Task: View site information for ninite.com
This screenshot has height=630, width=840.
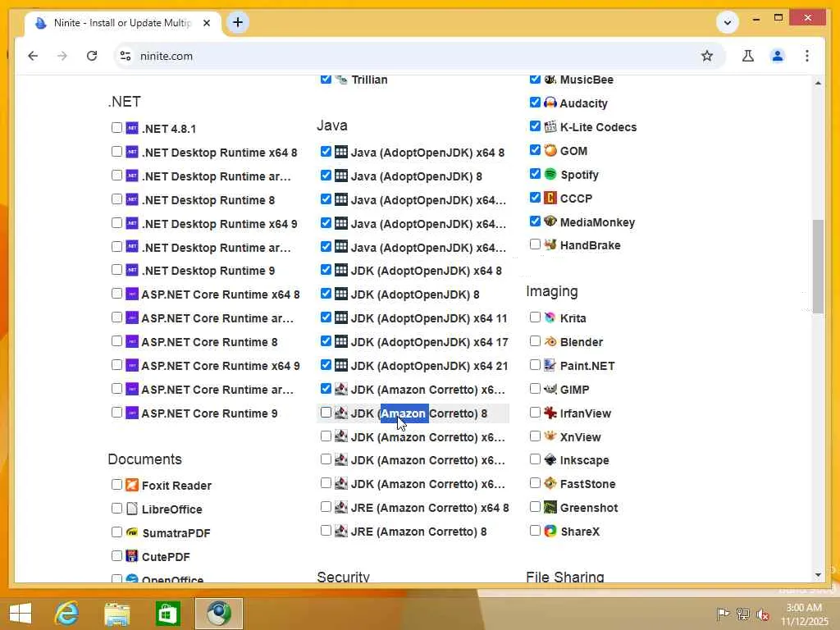Action: point(126,56)
